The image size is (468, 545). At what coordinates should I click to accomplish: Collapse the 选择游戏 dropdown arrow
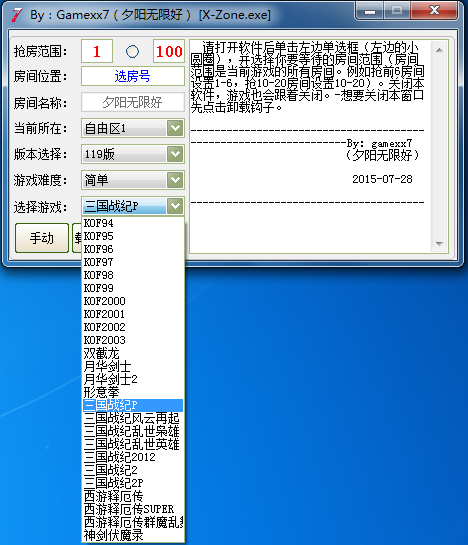click(175, 206)
